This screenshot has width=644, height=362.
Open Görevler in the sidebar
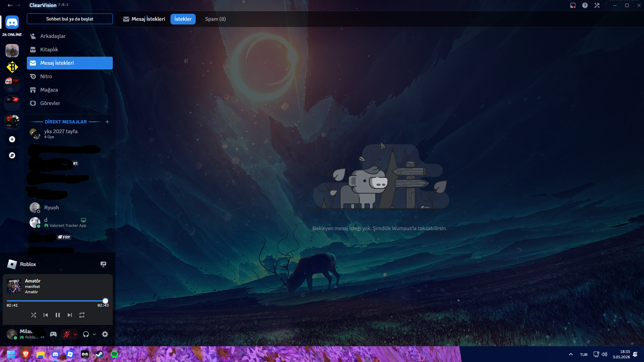pos(70,103)
